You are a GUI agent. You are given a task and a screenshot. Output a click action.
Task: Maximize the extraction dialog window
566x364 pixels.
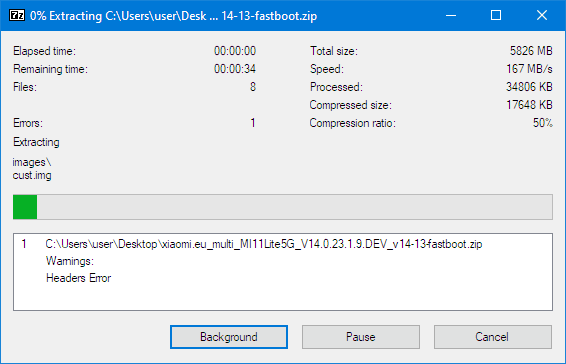(496, 16)
